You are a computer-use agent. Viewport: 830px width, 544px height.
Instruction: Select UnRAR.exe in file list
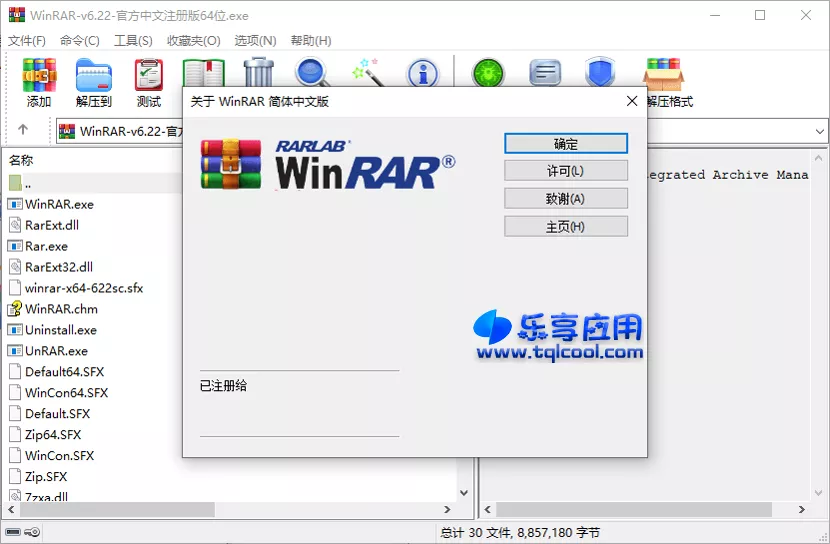[x=57, y=351]
